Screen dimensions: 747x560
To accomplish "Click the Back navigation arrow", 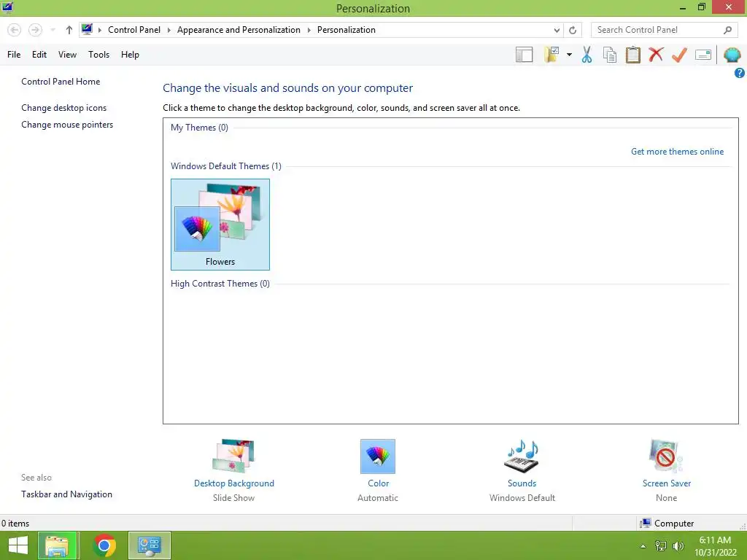I will coord(15,30).
